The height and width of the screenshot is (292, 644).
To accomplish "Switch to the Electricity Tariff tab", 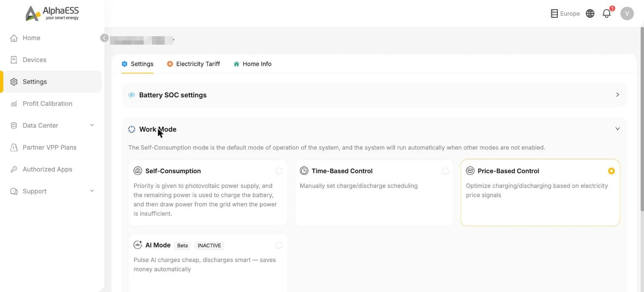I will pyautogui.click(x=193, y=64).
